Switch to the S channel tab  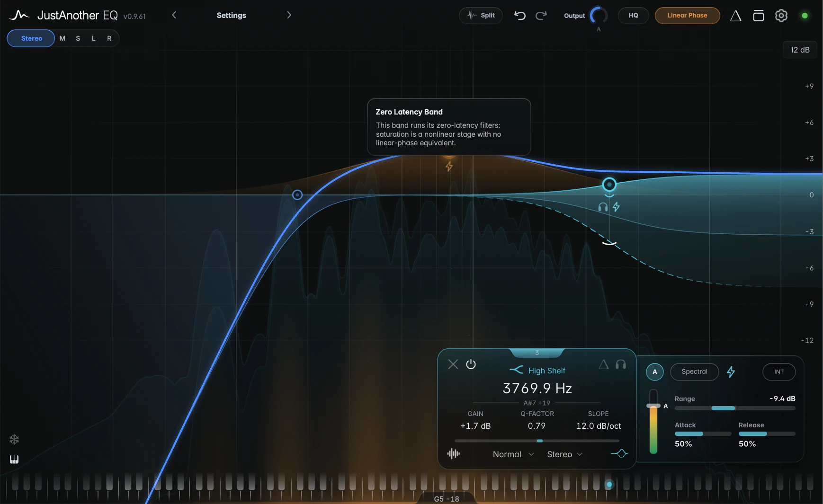[x=78, y=38]
